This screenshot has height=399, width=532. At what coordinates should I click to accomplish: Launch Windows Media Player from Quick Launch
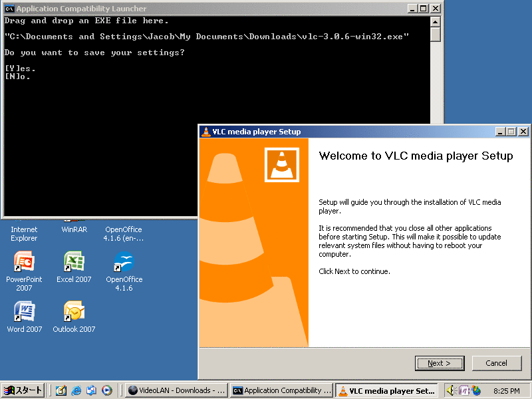pyautogui.click(x=107, y=391)
